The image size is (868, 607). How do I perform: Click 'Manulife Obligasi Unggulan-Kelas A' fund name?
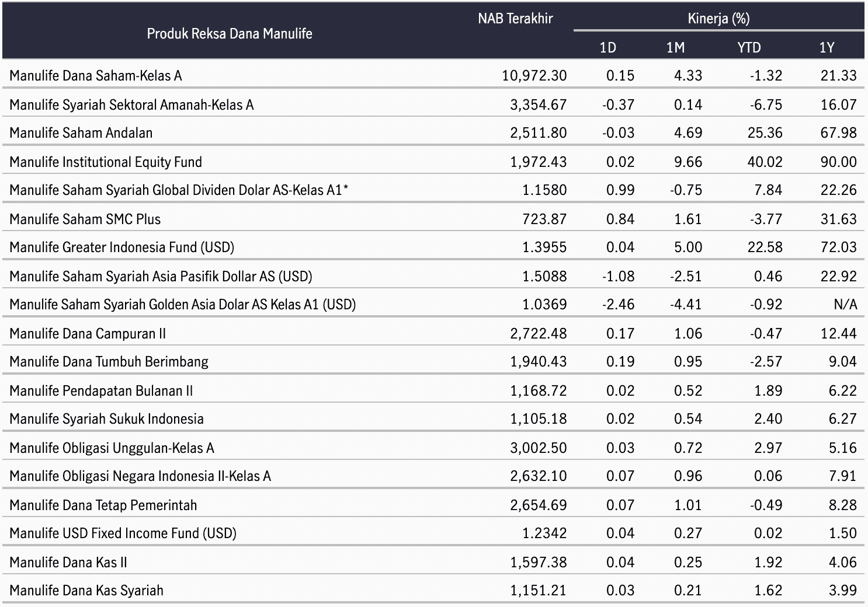tap(112, 448)
